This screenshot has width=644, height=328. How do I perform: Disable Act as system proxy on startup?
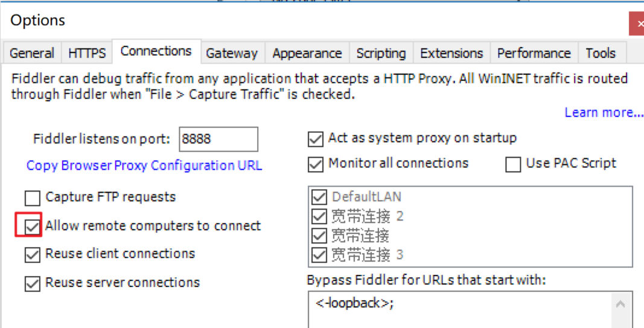316,139
